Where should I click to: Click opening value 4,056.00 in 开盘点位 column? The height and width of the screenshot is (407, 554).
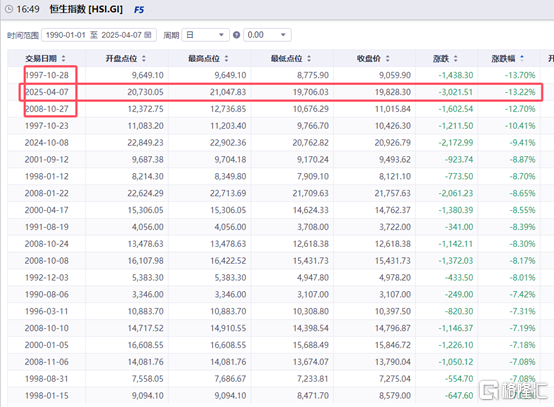tap(148, 227)
